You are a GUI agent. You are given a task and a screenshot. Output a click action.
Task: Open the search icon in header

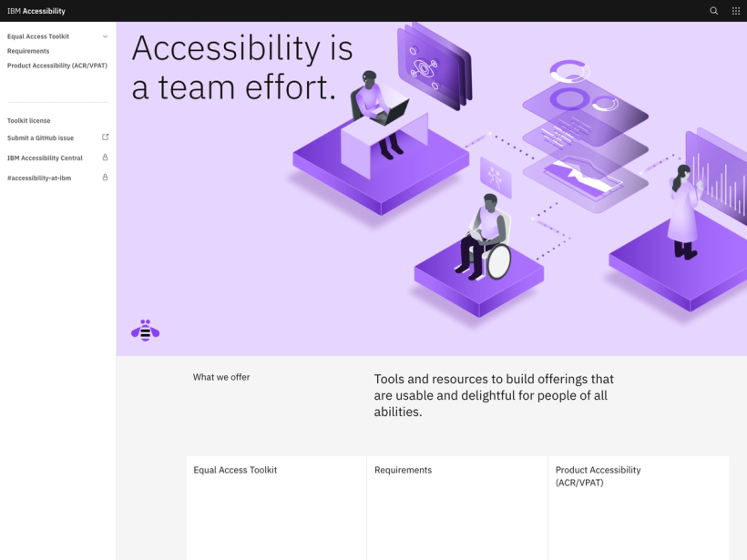coord(713,11)
